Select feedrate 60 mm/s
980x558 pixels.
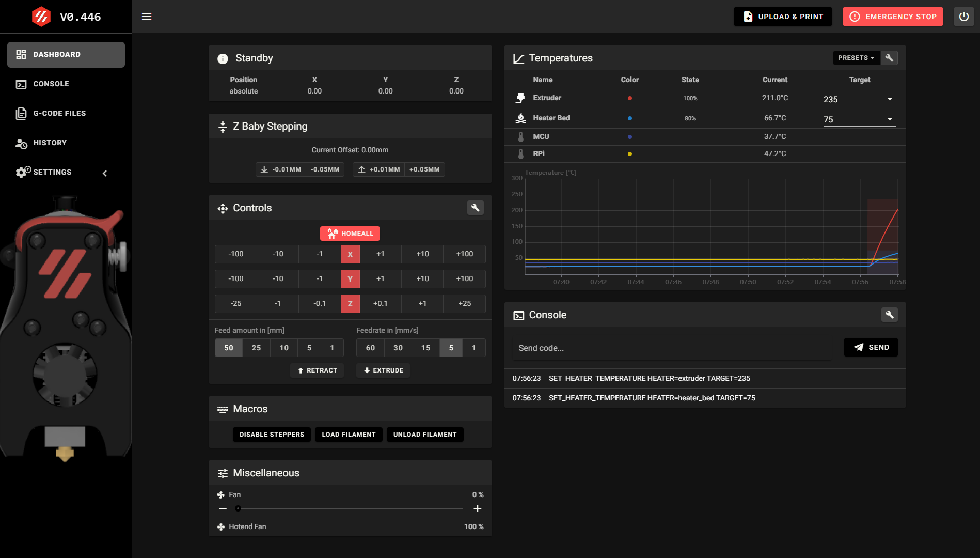click(x=370, y=348)
